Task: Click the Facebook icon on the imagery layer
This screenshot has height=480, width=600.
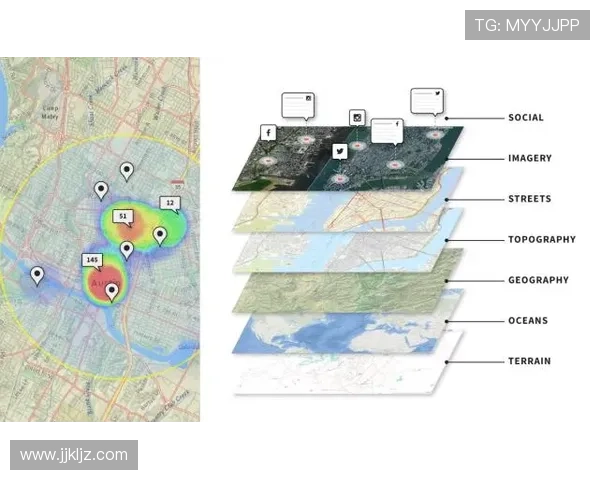Action: tap(268, 132)
